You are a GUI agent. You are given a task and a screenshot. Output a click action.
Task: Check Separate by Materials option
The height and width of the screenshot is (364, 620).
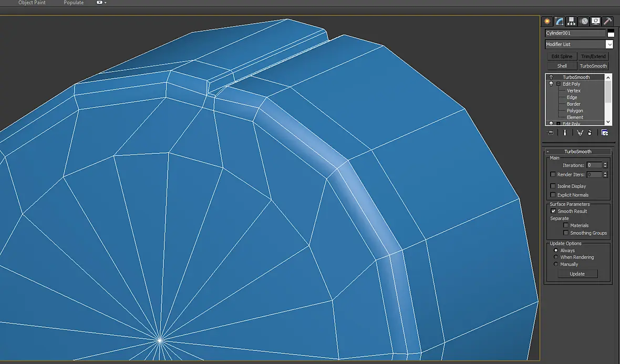pos(566,225)
